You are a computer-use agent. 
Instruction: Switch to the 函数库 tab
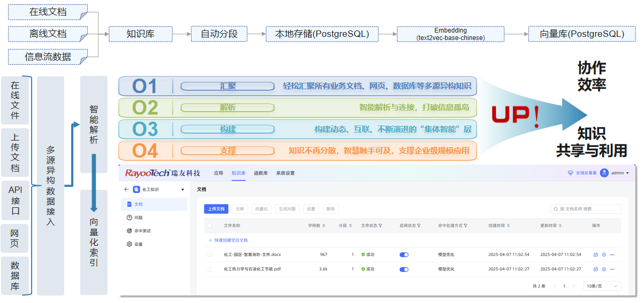click(x=260, y=173)
